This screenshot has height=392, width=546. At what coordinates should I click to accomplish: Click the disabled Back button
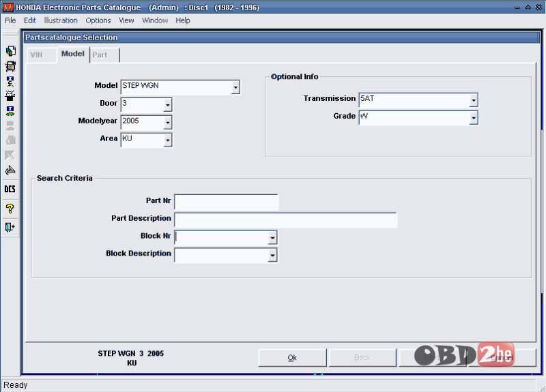[x=362, y=357]
